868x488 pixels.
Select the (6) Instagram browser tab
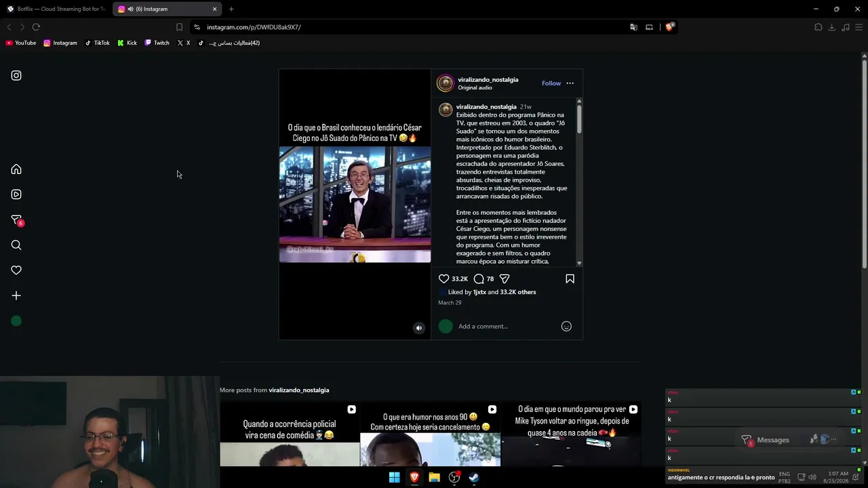click(x=167, y=9)
